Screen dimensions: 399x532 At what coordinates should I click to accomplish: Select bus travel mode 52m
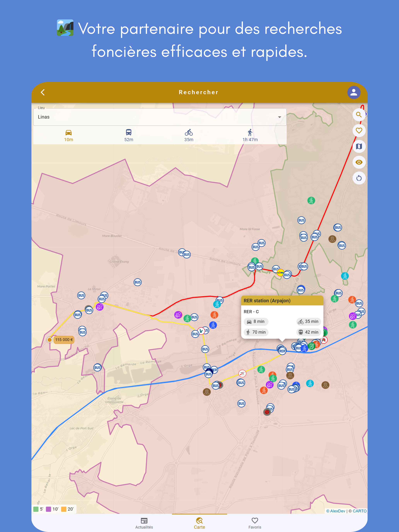pyautogui.click(x=129, y=136)
